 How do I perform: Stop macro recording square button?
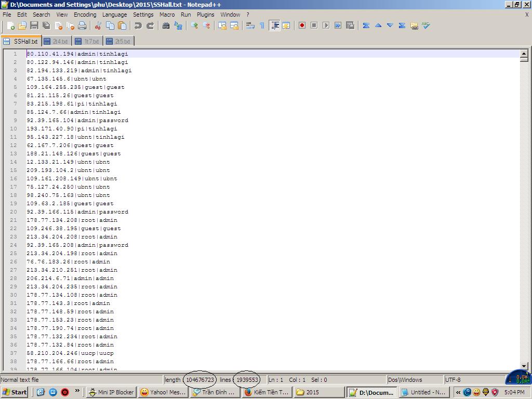pos(314,25)
